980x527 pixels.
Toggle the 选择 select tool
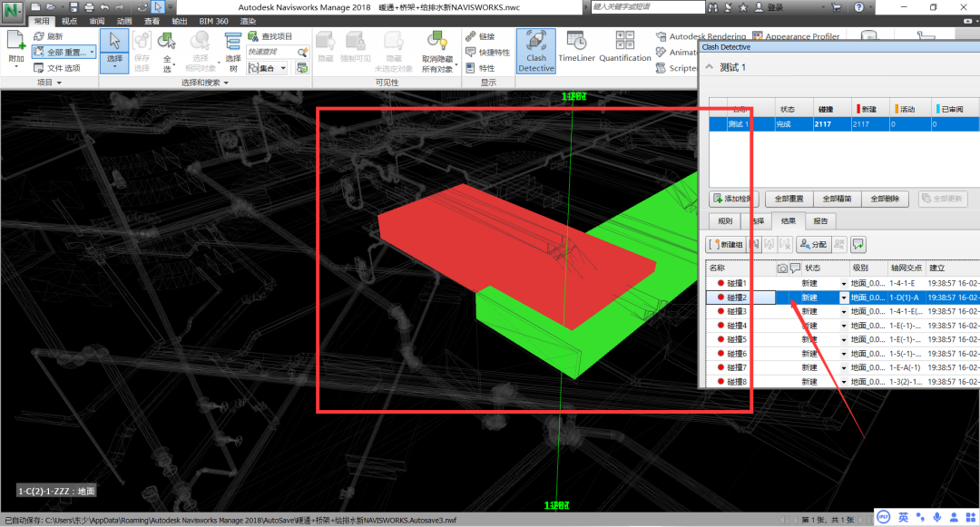coord(114,51)
